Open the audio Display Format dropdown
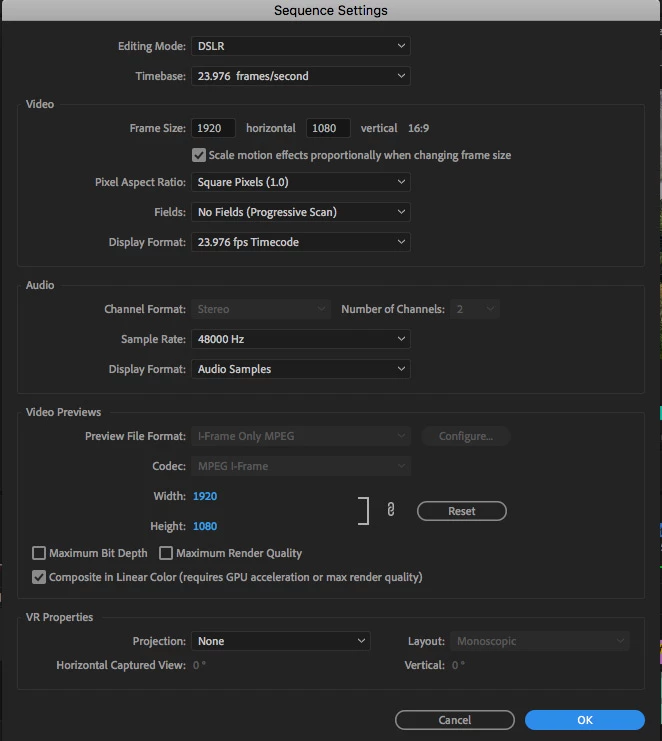This screenshot has width=662, height=741. tap(301, 369)
